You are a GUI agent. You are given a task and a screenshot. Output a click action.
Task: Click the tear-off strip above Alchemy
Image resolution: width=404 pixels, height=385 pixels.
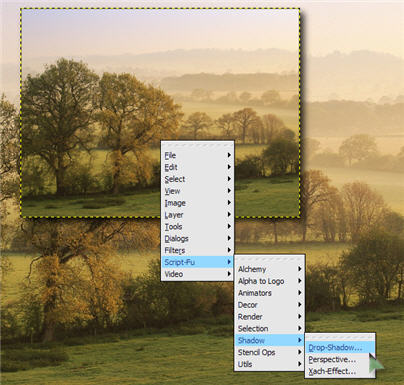pyautogui.click(x=269, y=259)
